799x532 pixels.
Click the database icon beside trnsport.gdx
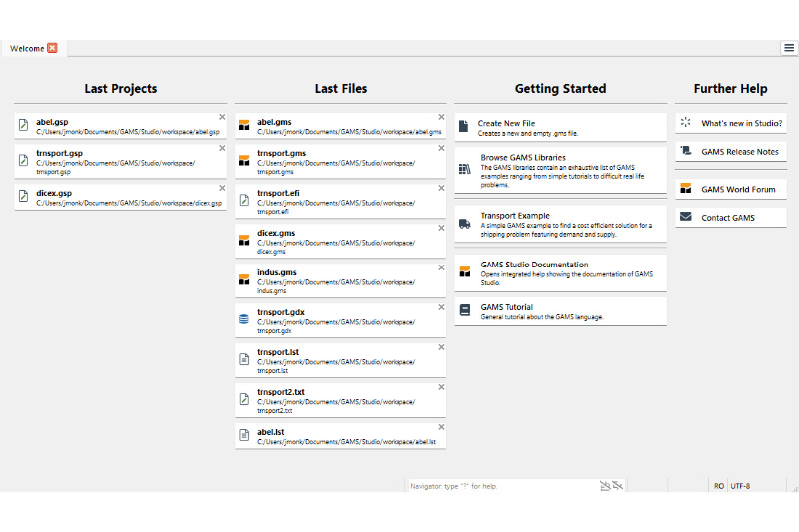[x=244, y=319]
